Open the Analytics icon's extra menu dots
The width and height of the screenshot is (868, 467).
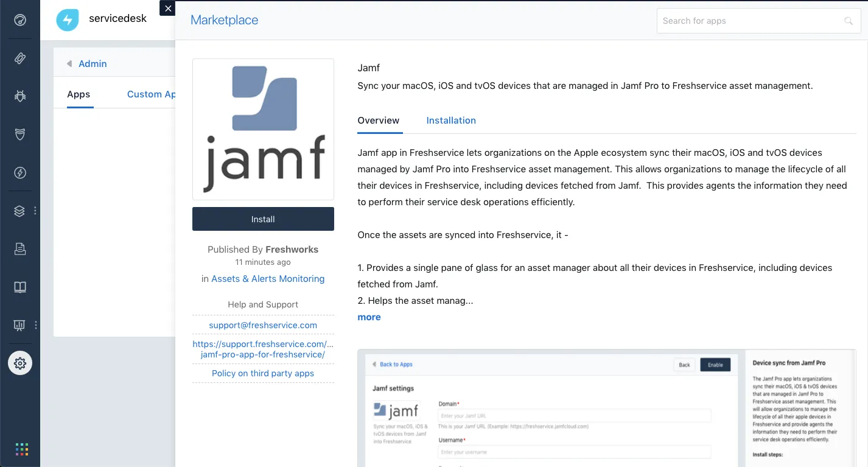[35, 325]
